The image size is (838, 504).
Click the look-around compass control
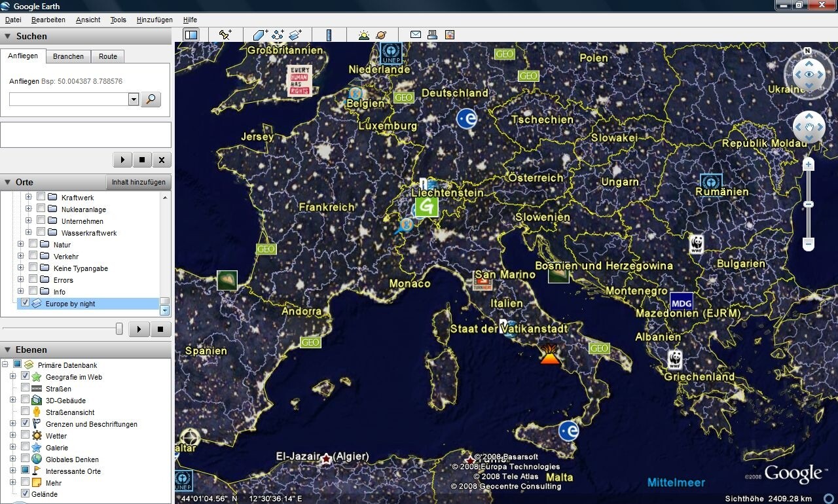click(x=809, y=74)
